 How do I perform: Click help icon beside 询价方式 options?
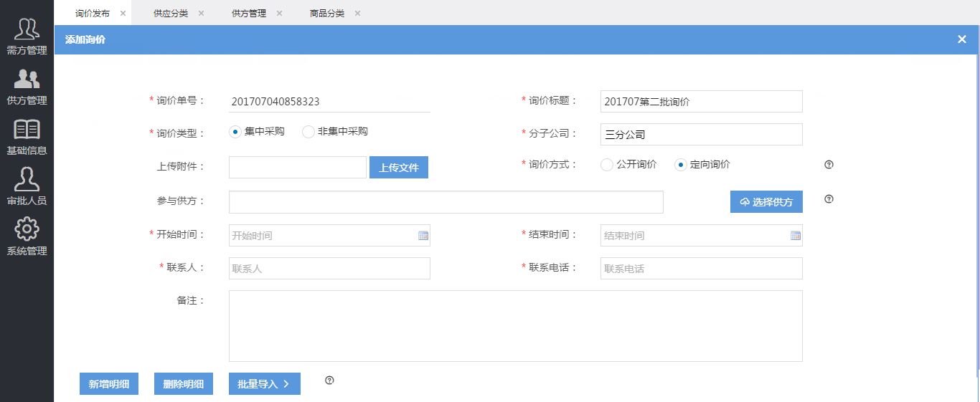tap(829, 165)
